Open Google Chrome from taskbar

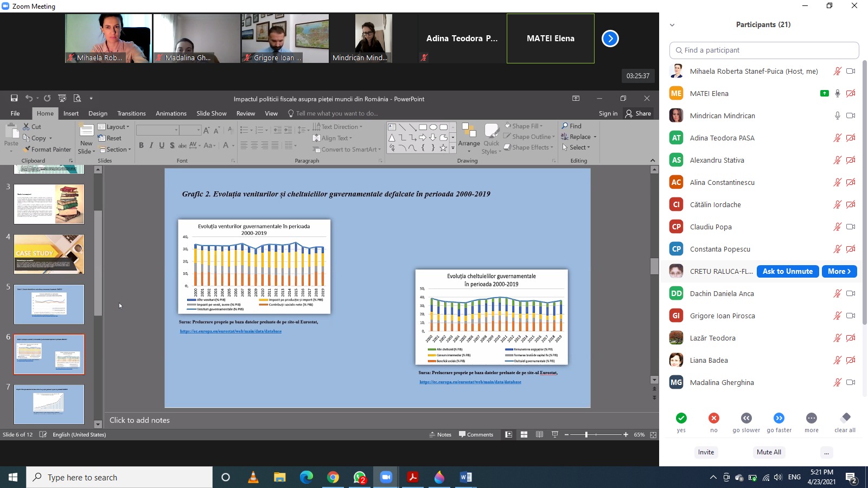[333, 477]
